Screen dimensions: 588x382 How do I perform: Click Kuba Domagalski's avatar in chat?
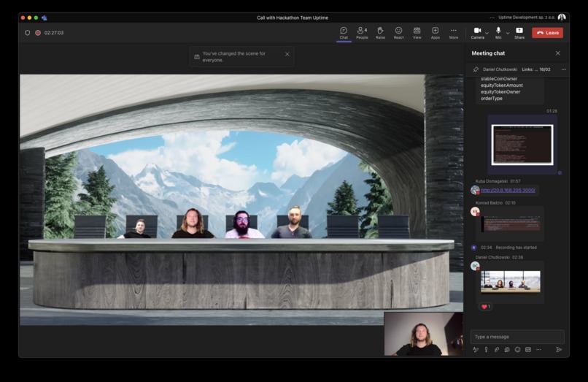(475, 190)
